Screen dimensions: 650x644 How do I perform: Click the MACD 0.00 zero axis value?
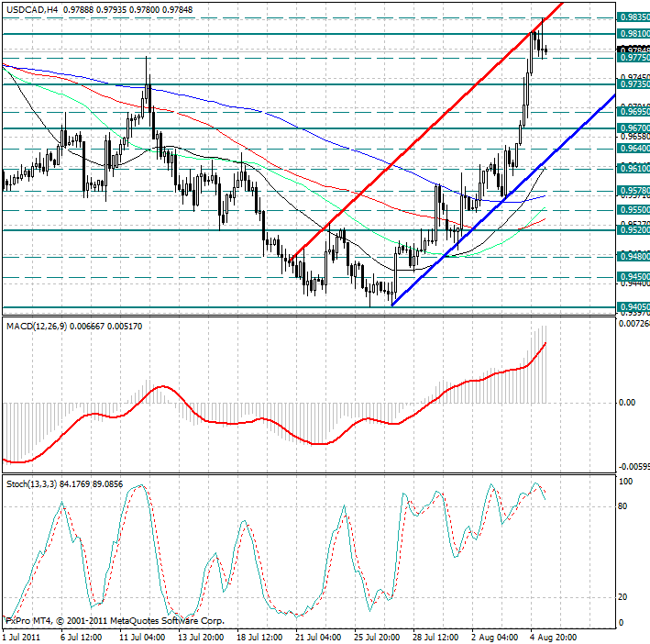[627, 403]
